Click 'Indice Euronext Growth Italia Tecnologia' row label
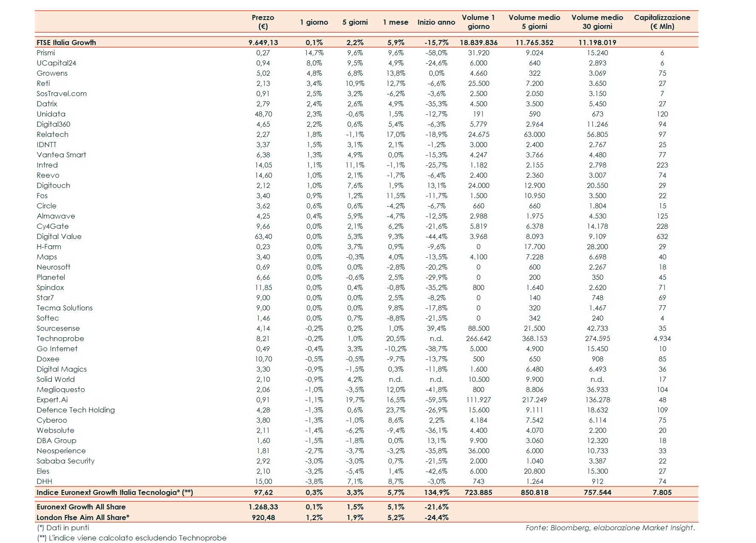Image resolution: width=756 pixels, height=543 pixels. pos(115,492)
